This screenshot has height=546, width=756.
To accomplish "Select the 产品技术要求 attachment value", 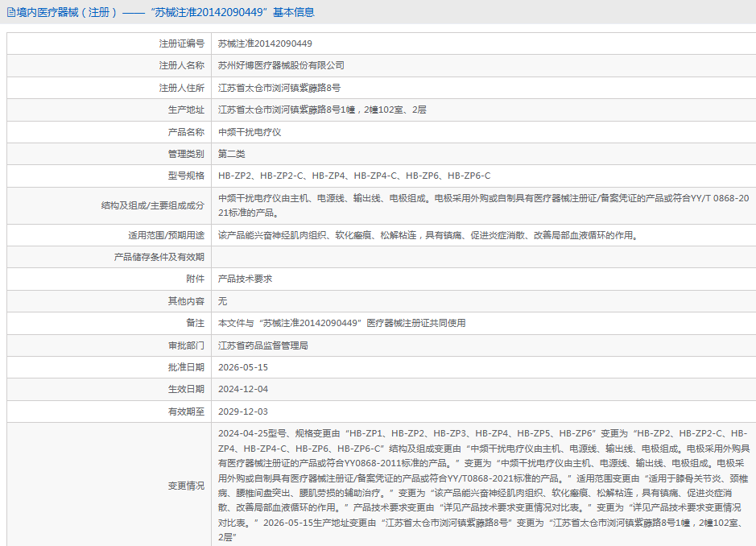I will [245, 279].
